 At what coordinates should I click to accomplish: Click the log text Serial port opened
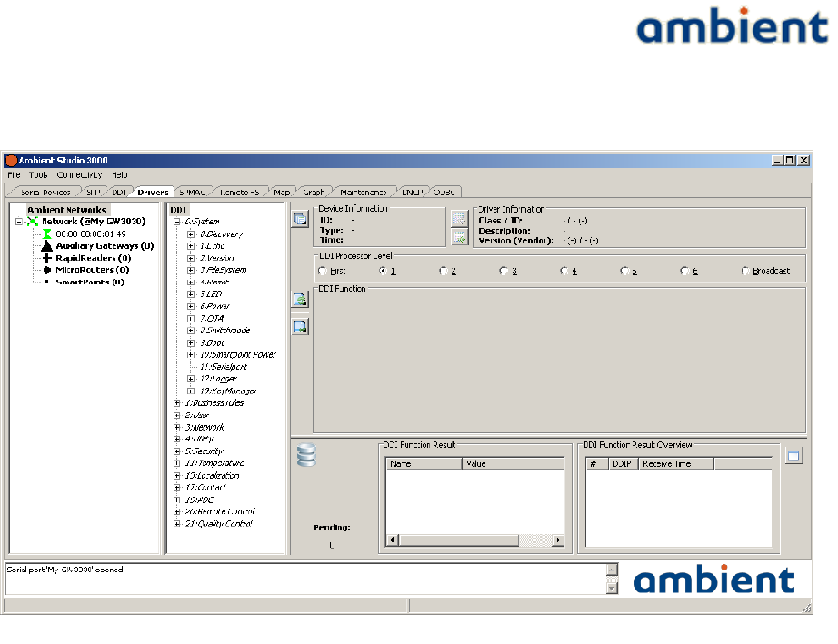(x=65, y=570)
